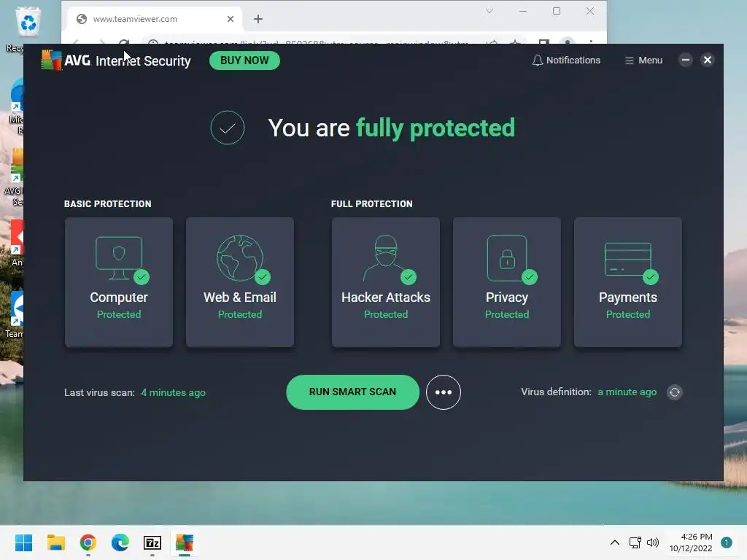
Task: Close the AVG Internet Security window
Action: (x=708, y=60)
